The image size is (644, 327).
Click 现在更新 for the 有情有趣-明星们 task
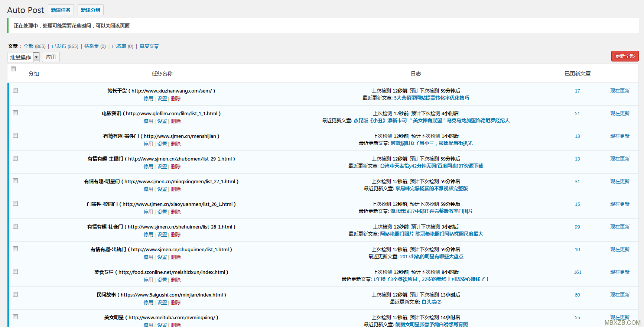pos(620,181)
